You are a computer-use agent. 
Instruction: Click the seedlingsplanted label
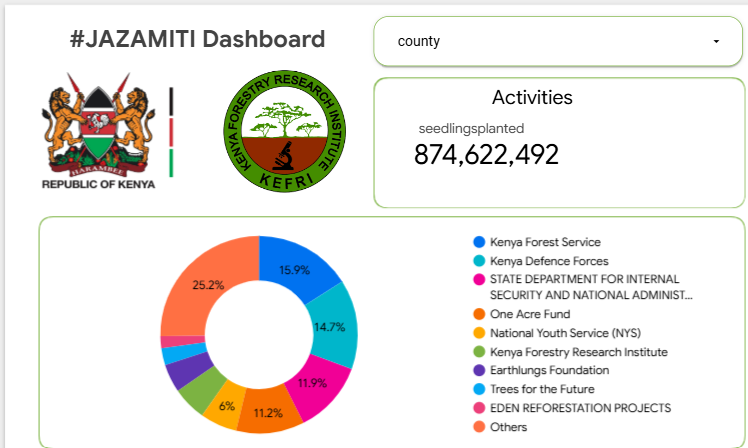(x=471, y=128)
